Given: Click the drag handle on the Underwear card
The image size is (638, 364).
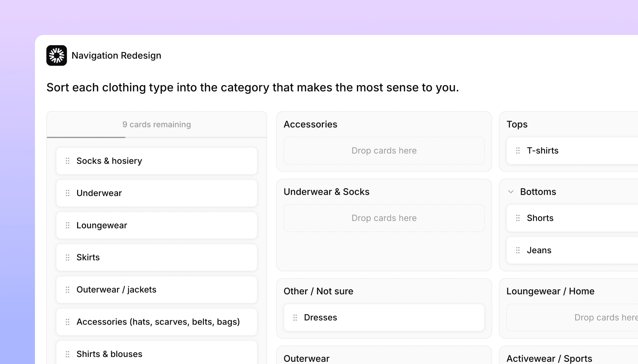Looking at the screenshot, I should (67, 193).
